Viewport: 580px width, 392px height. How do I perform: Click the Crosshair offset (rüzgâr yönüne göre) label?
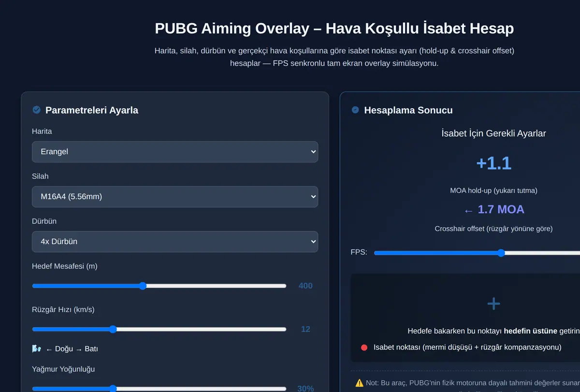(x=493, y=229)
